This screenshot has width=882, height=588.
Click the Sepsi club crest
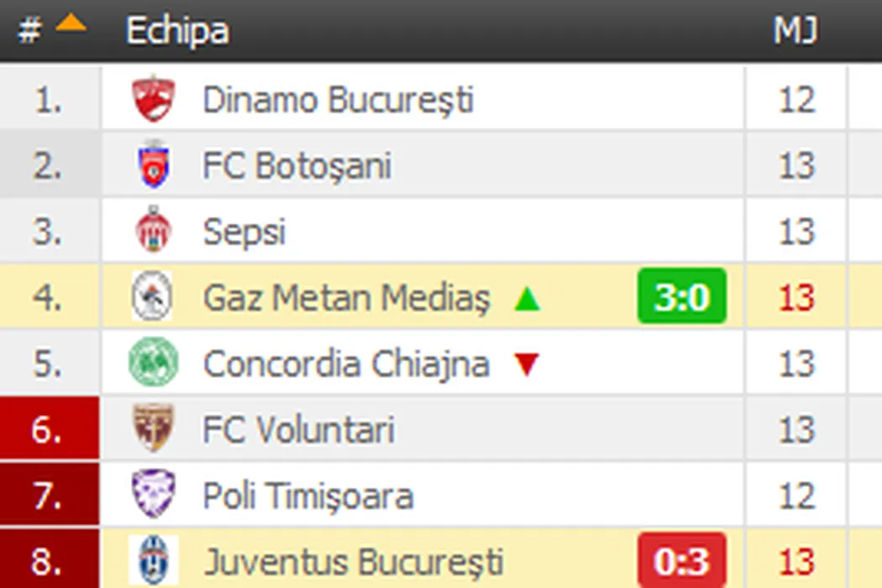coord(153,231)
